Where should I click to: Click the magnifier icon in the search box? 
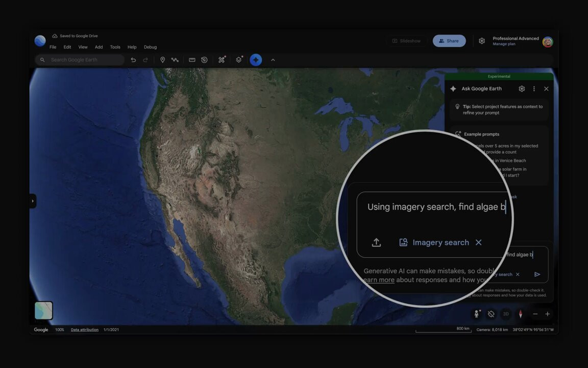[x=42, y=60]
